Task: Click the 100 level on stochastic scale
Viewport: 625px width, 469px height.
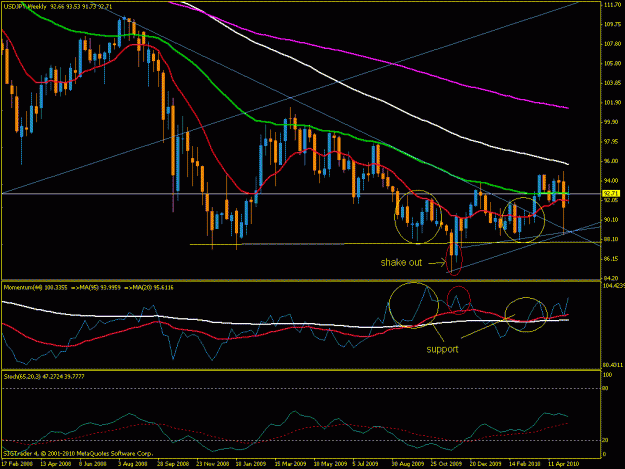Action: tap(608, 375)
